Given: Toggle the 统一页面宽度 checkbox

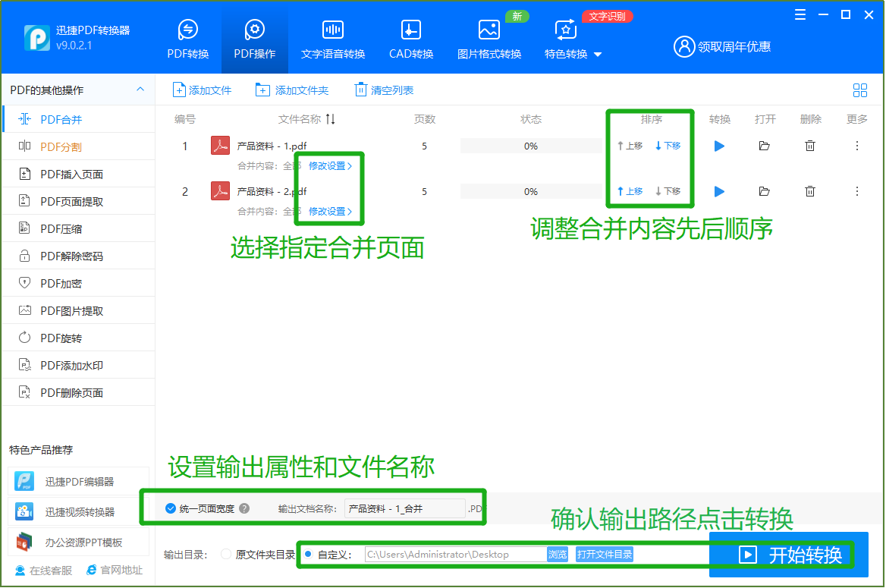Looking at the screenshot, I should (171, 509).
